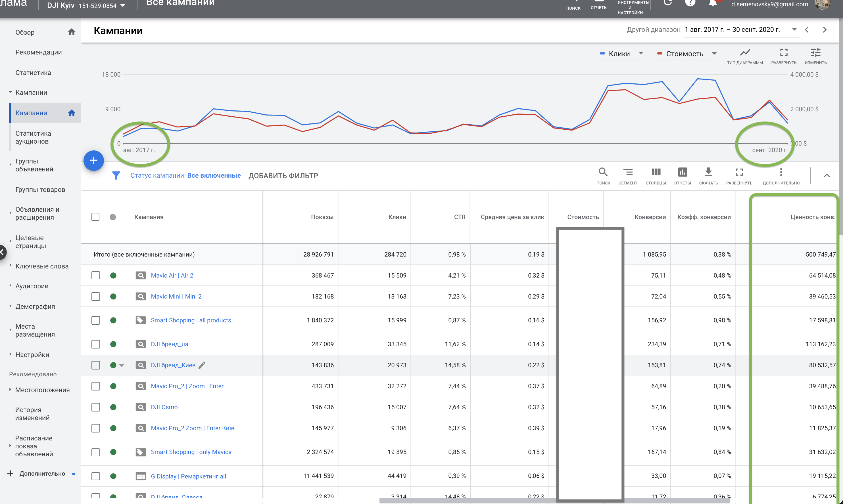The height and width of the screenshot is (504, 843).
Task: Open Рекомендации in the sidebar
Action: (x=38, y=52)
